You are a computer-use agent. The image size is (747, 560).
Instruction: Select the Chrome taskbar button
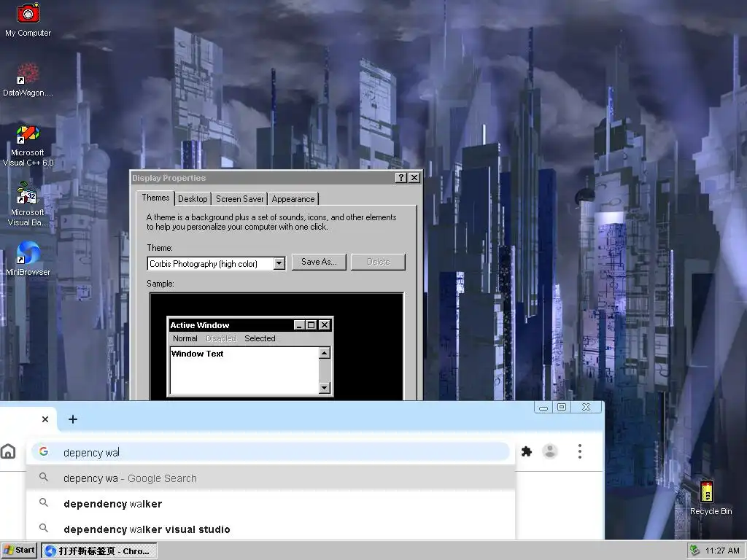[99, 551]
